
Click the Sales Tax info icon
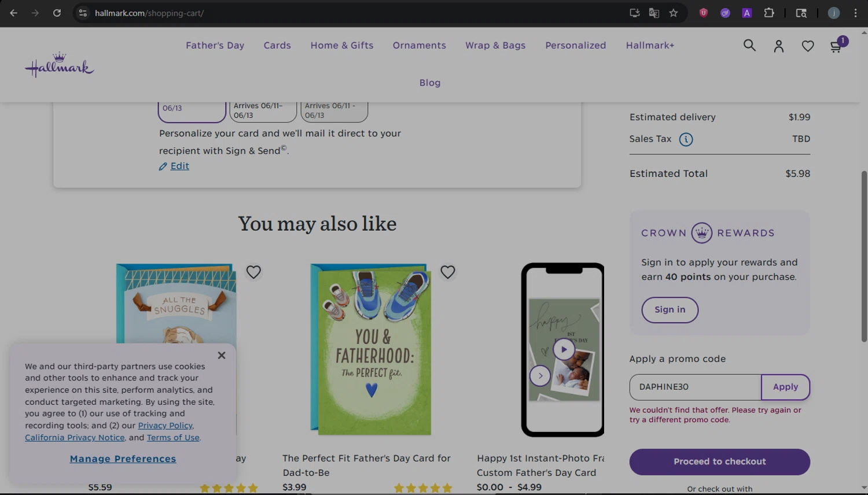pyautogui.click(x=686, y=139)
